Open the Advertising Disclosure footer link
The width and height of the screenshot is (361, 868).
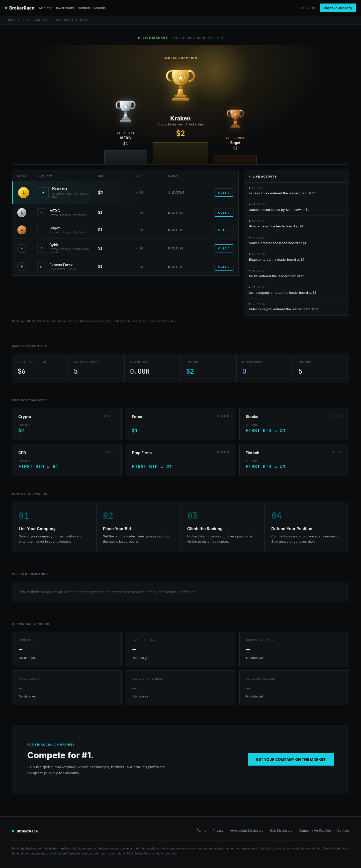[247, 831]
